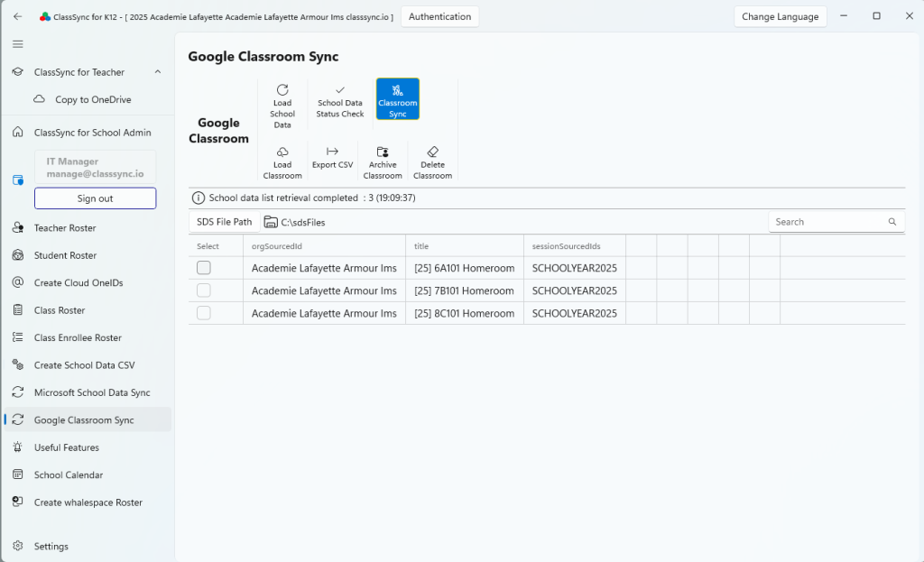Click the Create School Data CSV icon
Viewport: 924px width, 562px height.
click(18, 365)
